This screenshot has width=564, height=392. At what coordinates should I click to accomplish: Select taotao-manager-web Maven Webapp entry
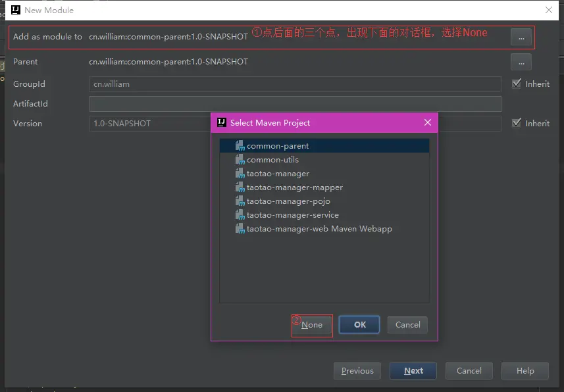coord(324,228)
